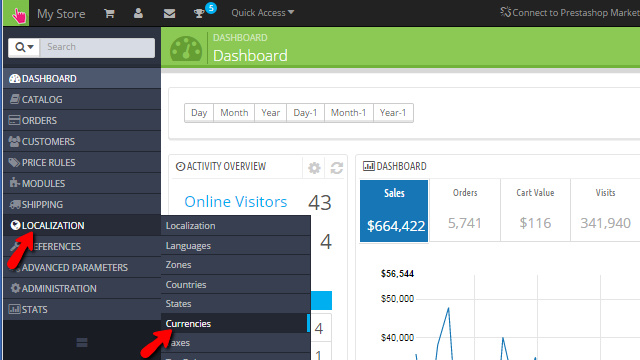Open the customers person icon in top bar
The height and width of the screenshot is (360, 640).
138,13
